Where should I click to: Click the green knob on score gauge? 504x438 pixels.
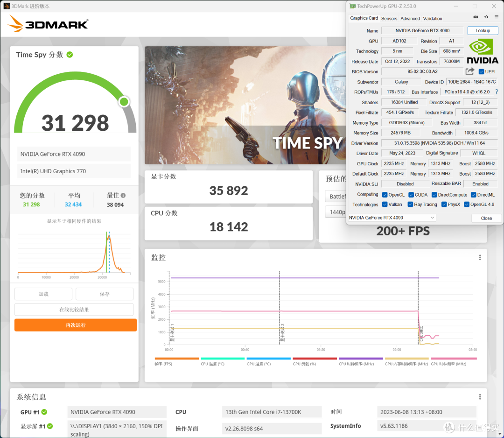coord(124,102)
